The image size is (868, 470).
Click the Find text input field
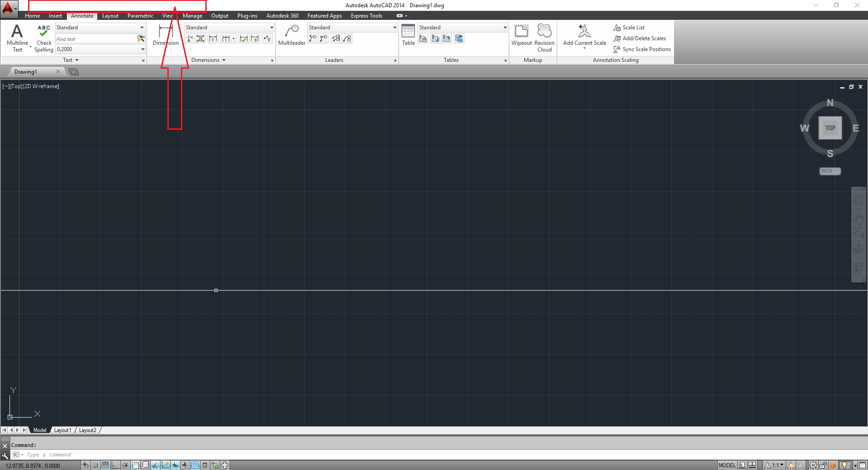tap(95, 39)
